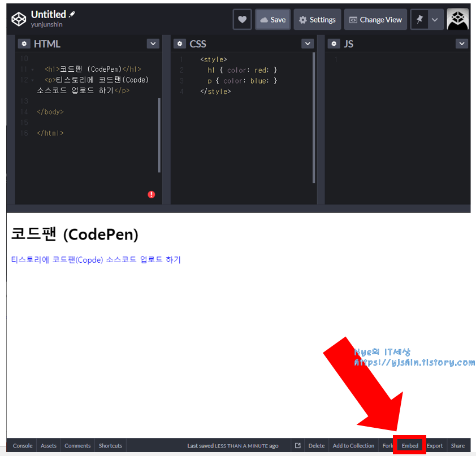The height and width of the screenshot is (456, 476).
Task: Click the </body> line in HTML editor
Action: tap(50, 112)
